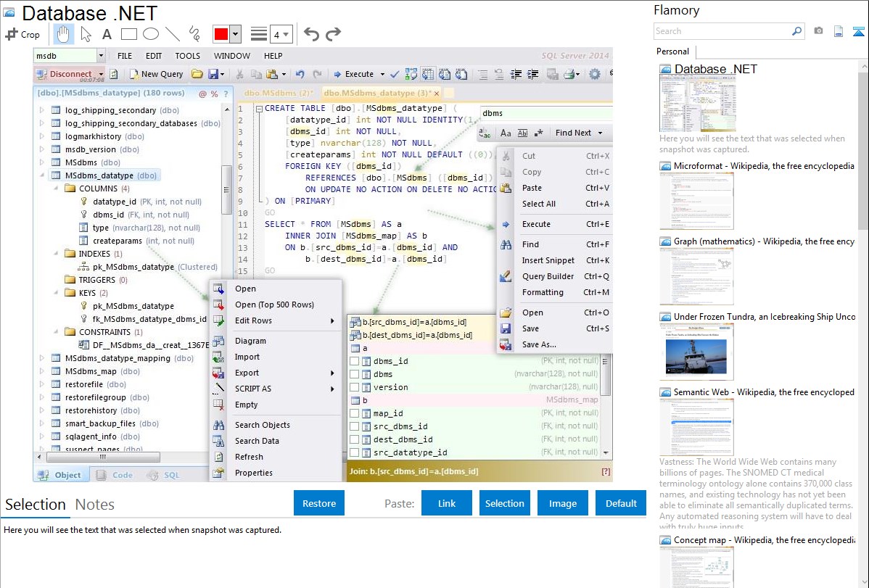The height and width of the screenshot is (588, 869).
Task: Click the Execute toolbar button
Action: pyautogui.click(x=354, y=74)
